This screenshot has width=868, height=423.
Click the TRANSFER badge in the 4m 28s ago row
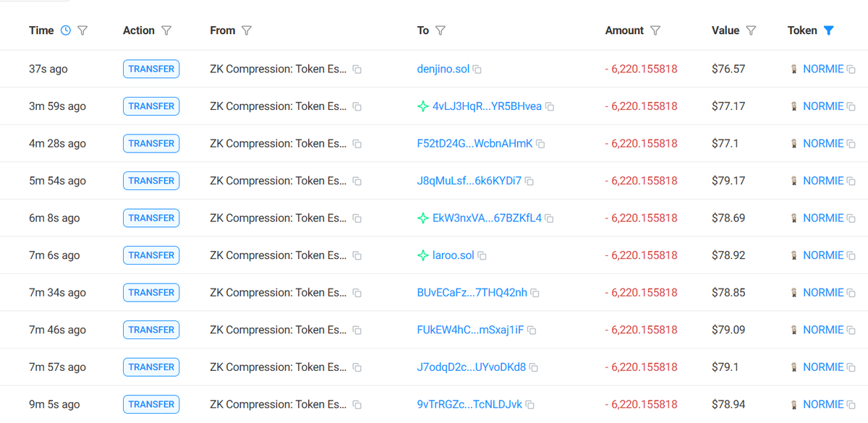pyautogui.click(x=151, y=143)
